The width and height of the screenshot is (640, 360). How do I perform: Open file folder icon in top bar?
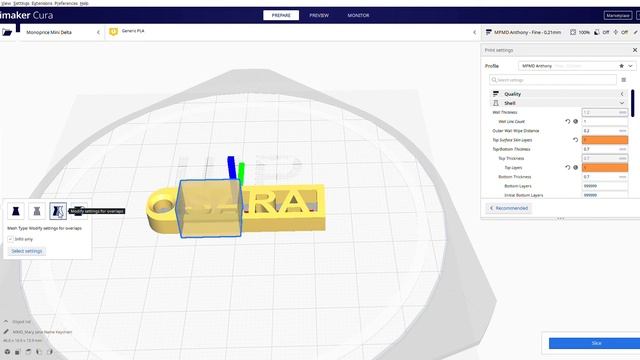coord(7,32)
